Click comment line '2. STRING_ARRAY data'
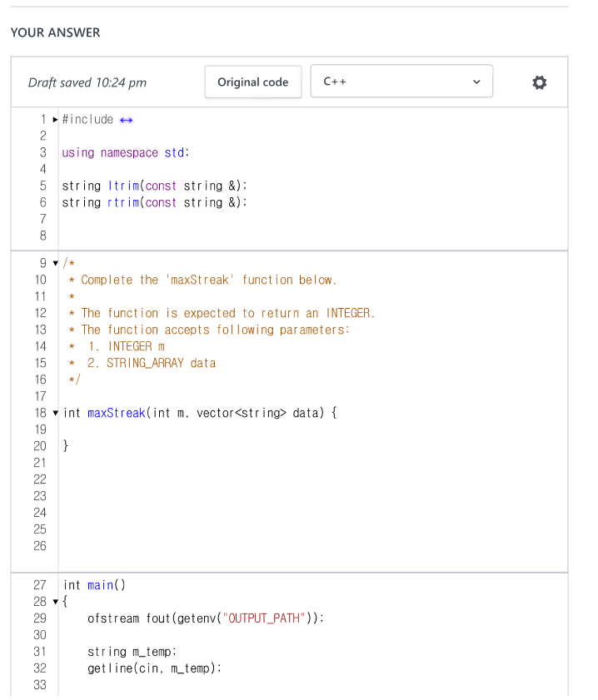Screen dimensions: 598x700 point(152,363)
